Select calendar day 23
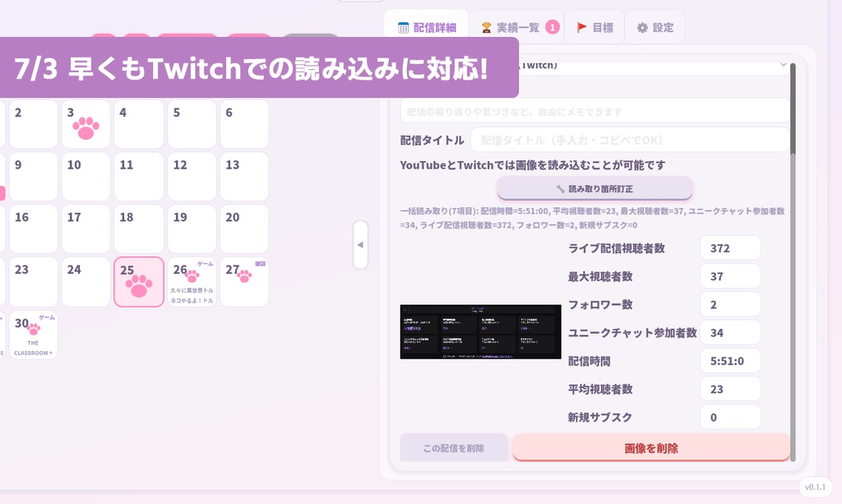Image resolution: width=842 pixels, height=504 pixels. pyautogui.click(x=33, y=282)
